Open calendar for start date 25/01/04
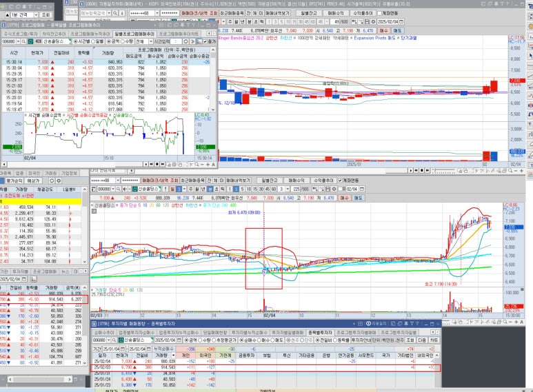 pyautogui.click(x=121, y=349)
